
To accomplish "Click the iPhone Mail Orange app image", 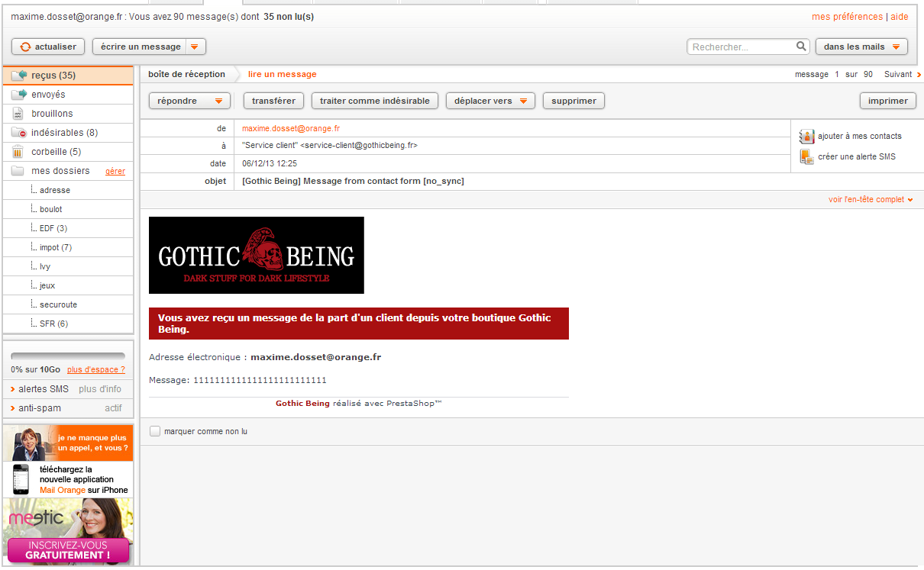I will point(21,480).
